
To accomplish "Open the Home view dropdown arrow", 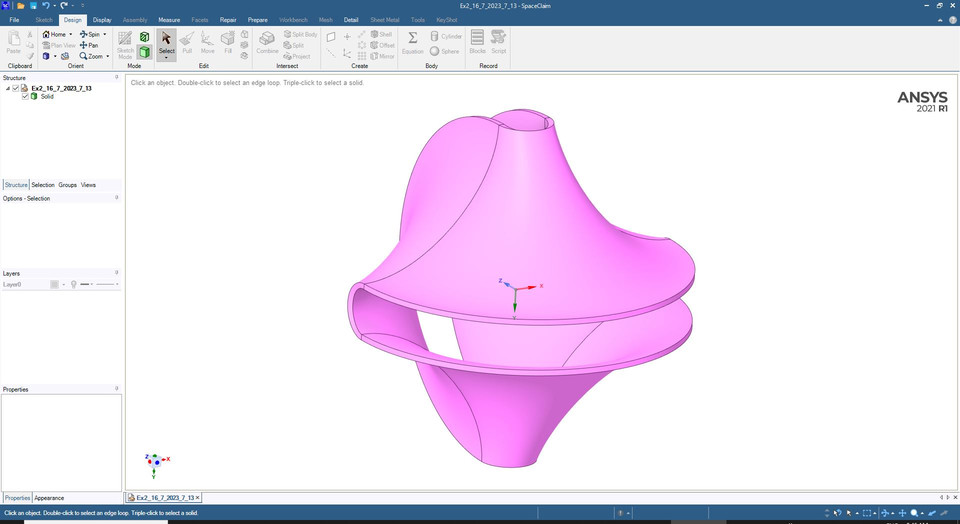I will (70, 34).
